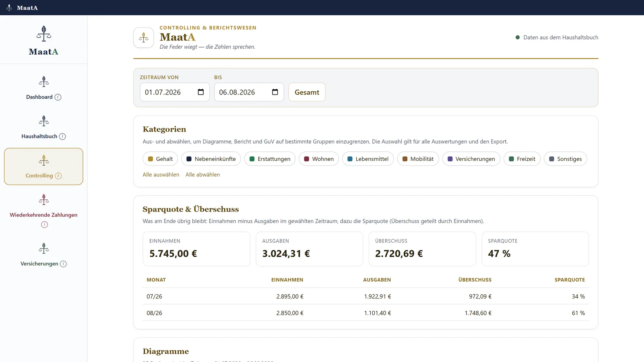Click the Einnahmen column header

coord(287,280)
